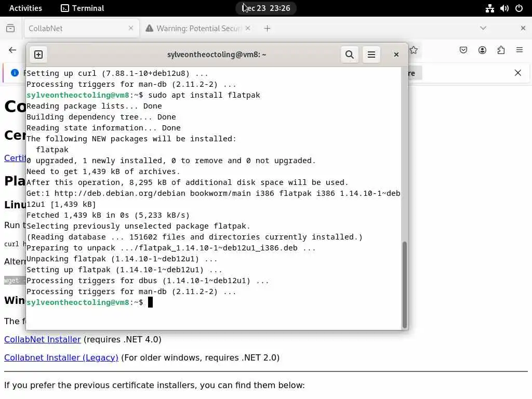
Task: Close the CollabNet browser tab
Action: [131, 28]
